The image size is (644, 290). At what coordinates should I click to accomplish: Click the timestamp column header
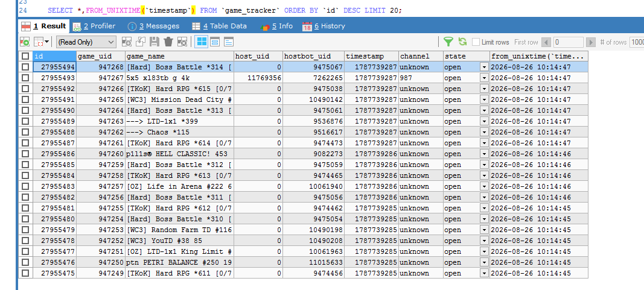(371, 56)
